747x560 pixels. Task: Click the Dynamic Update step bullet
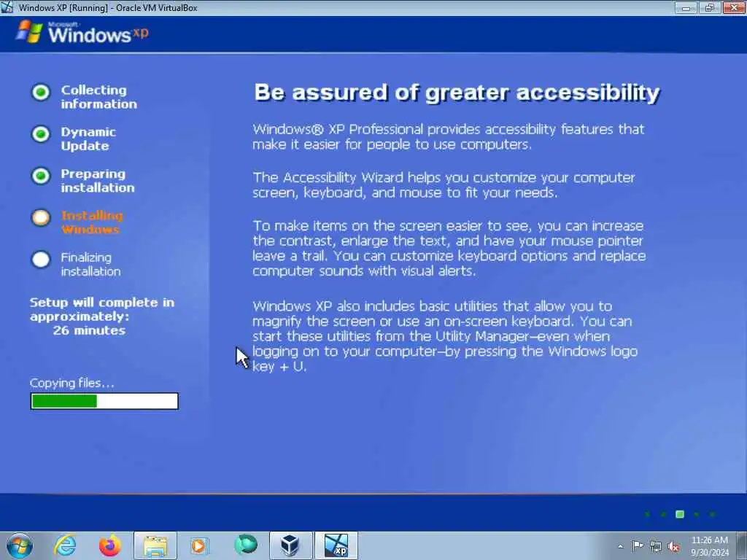(41, 134)
